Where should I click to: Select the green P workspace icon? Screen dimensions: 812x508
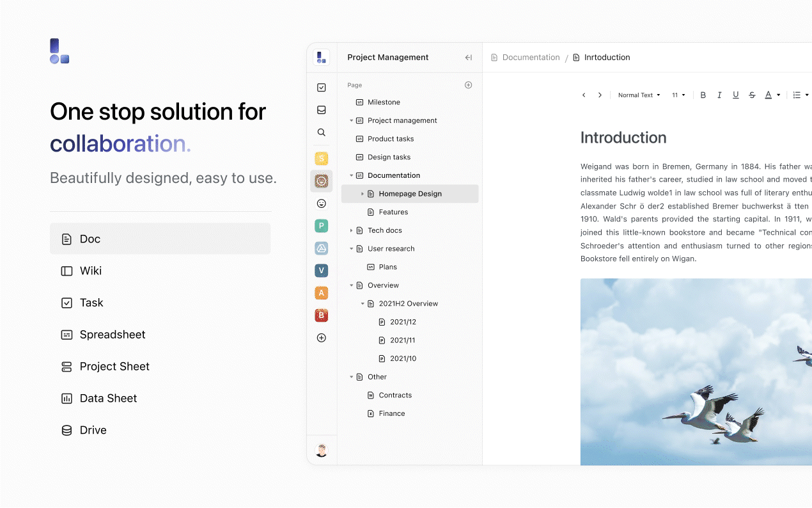322,226
